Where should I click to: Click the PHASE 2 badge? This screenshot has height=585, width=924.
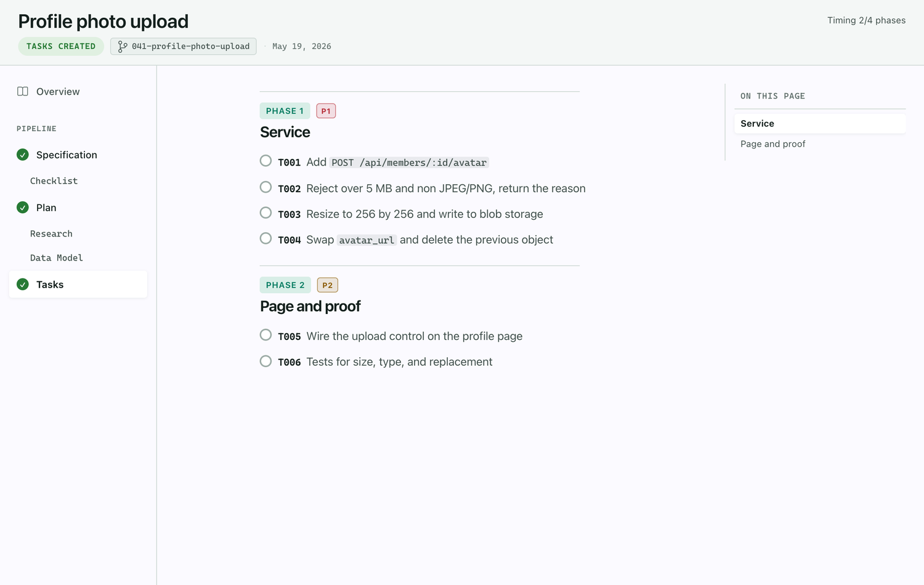(285, 285)
